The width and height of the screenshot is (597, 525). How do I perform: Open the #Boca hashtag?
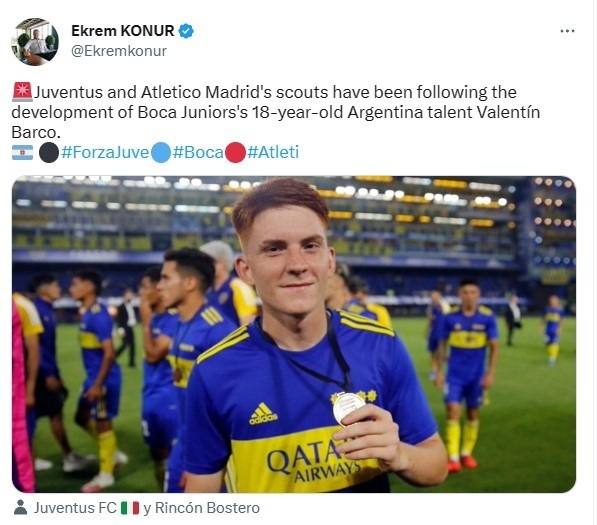click(198, 153)
